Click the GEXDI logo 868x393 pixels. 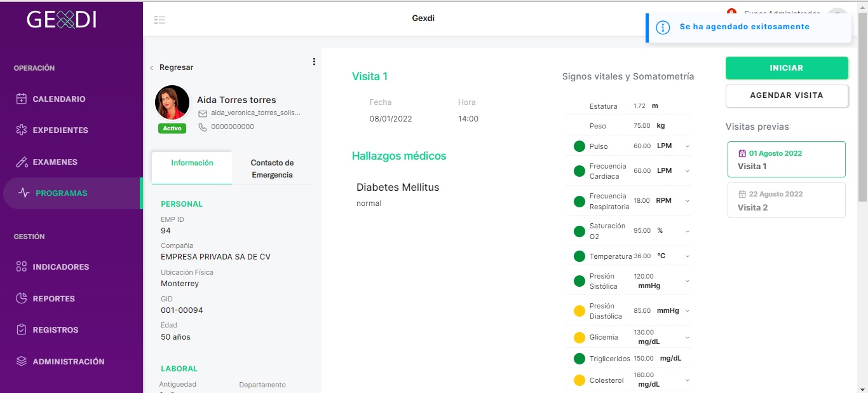pyautogui.click(x=62, y=20)
